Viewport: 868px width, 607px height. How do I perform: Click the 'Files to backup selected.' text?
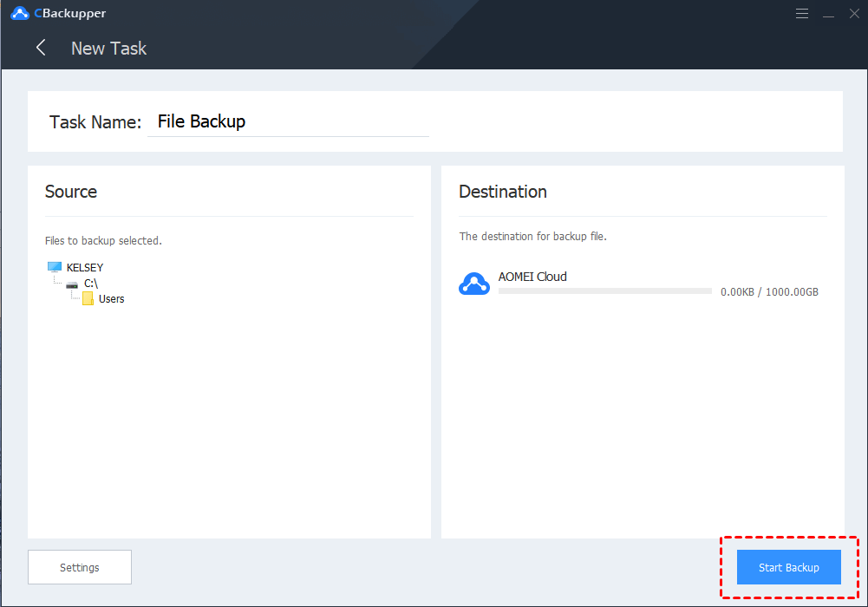click(x=103, y=241)
